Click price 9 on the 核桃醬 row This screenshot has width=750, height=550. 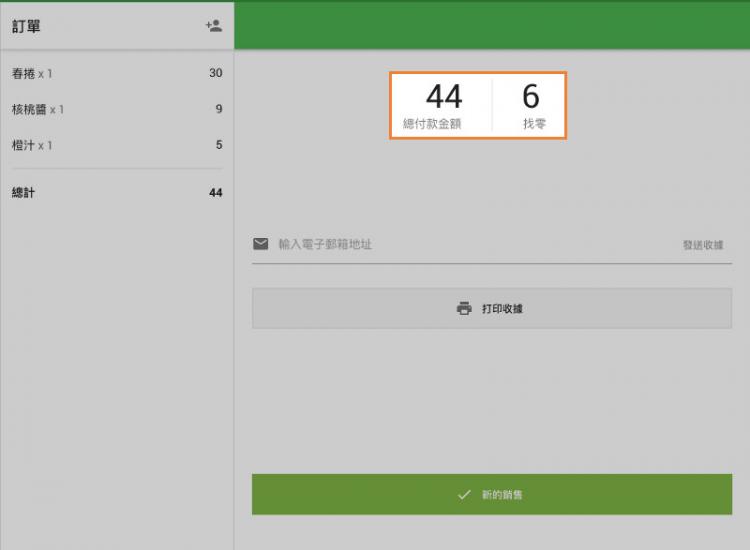coord(219,109)
